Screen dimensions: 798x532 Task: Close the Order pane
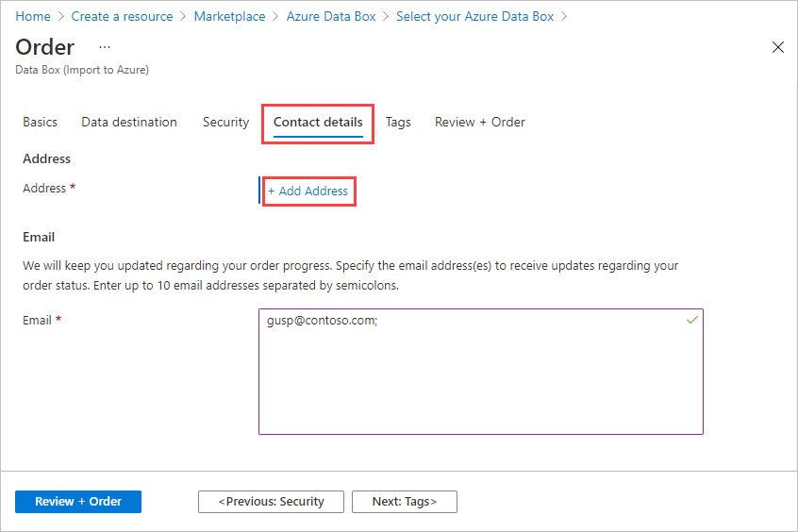[778, 47]
